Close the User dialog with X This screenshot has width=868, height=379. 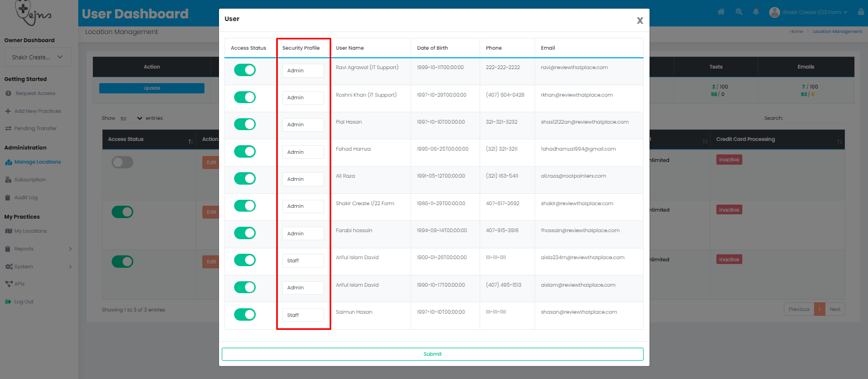pos(640,21)
